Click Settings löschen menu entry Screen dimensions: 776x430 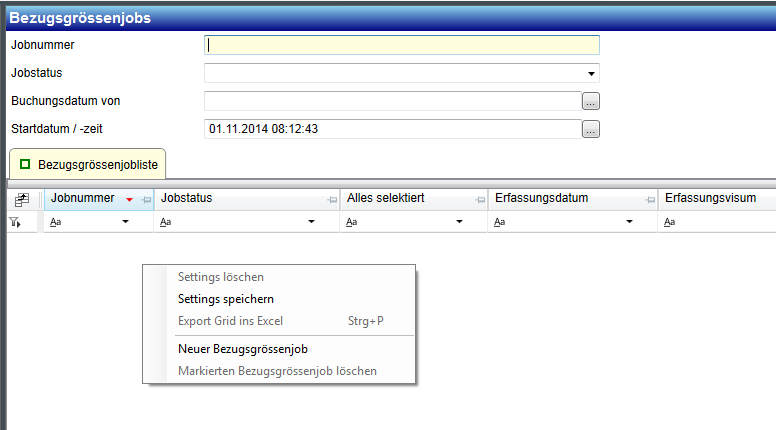point(279,277)
